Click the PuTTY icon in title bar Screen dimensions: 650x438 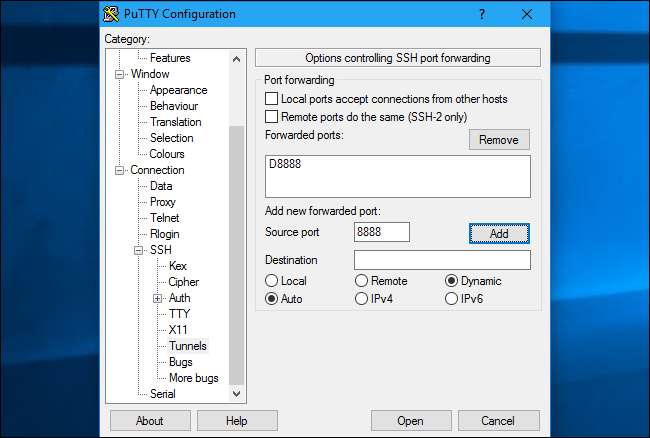click(113, 14)
